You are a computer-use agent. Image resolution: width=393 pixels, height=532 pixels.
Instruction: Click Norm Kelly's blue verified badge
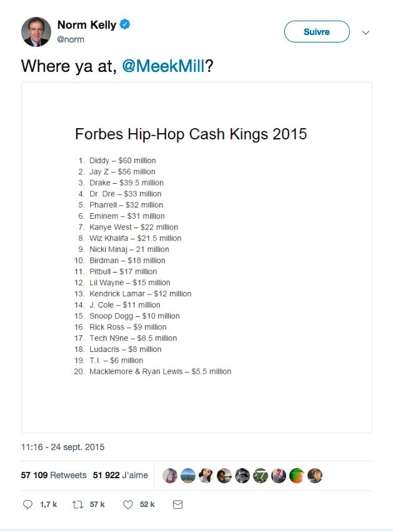coord(125,25)
